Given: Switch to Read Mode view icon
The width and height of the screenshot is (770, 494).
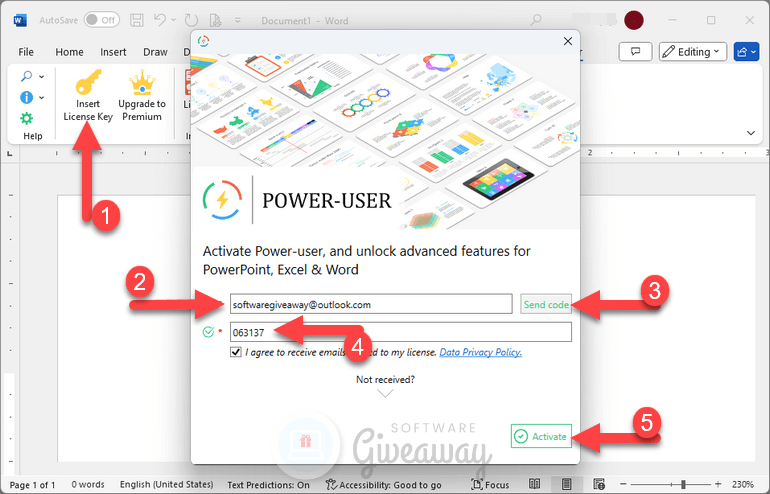Looking at the screenshot, I should 535,485.
